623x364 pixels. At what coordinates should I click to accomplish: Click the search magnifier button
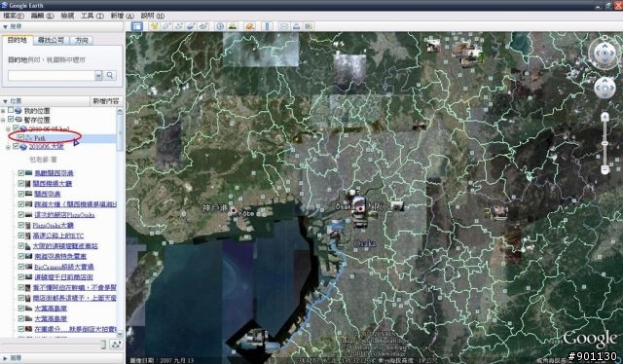(110, 75)
